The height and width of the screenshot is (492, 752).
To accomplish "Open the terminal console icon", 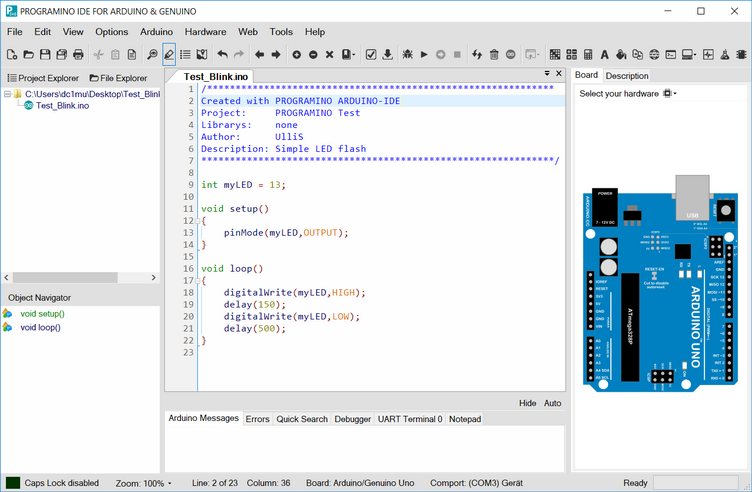I will tap(670, 55).
